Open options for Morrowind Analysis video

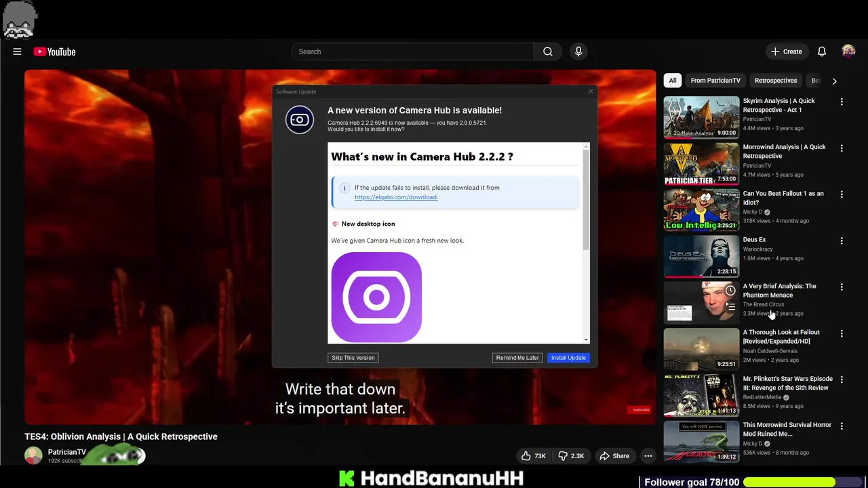click(x=842, y=148)
